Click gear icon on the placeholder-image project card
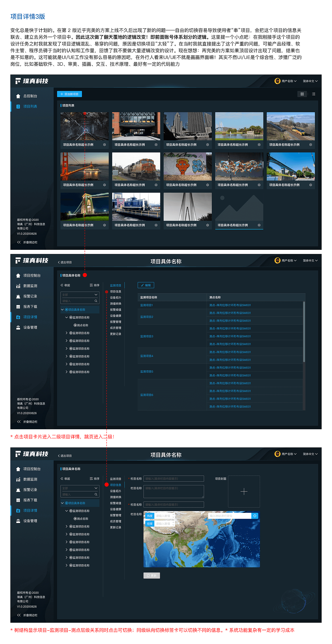 pyautogui.click(x=259, y=225)
